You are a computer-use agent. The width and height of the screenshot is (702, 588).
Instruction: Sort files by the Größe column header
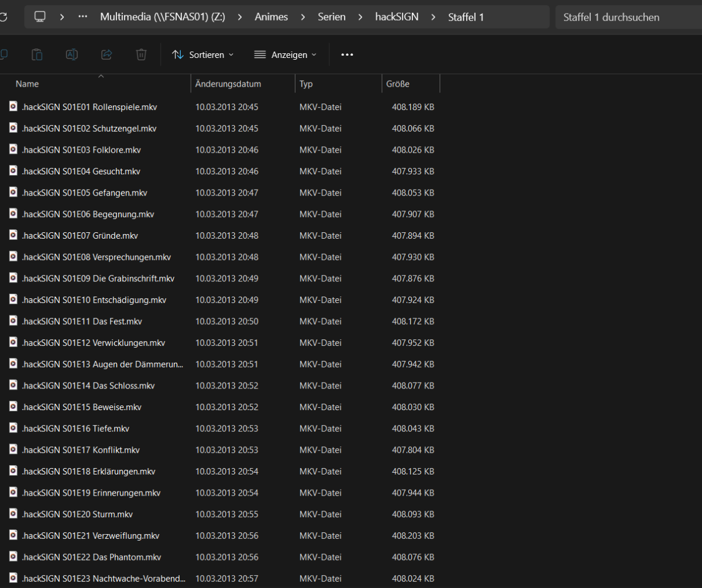pos(398,84)
